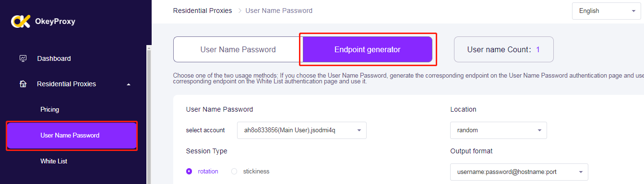Collapse the Residential Proxies menu arrow

click(128, 84)
